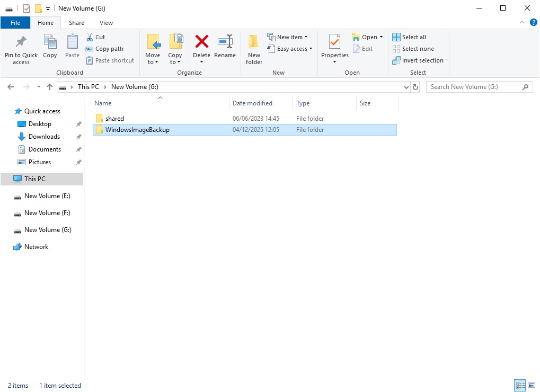Click the Pin to Quick access icon

pyautogui.click(x=21, y=42)
